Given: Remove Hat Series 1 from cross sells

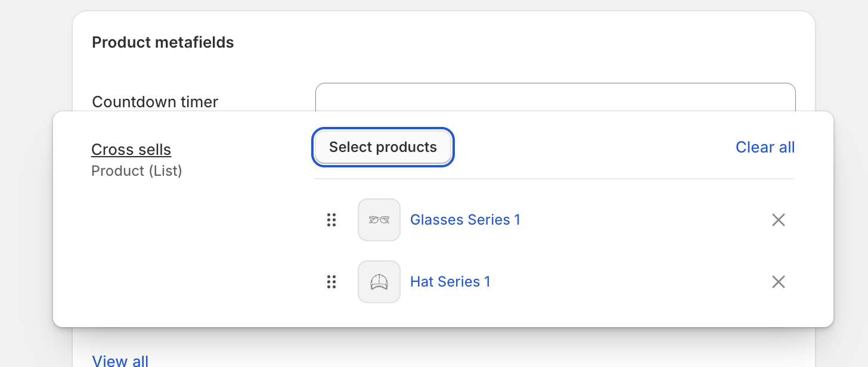Looking at the screenshot, I should (x=778, y=282).
